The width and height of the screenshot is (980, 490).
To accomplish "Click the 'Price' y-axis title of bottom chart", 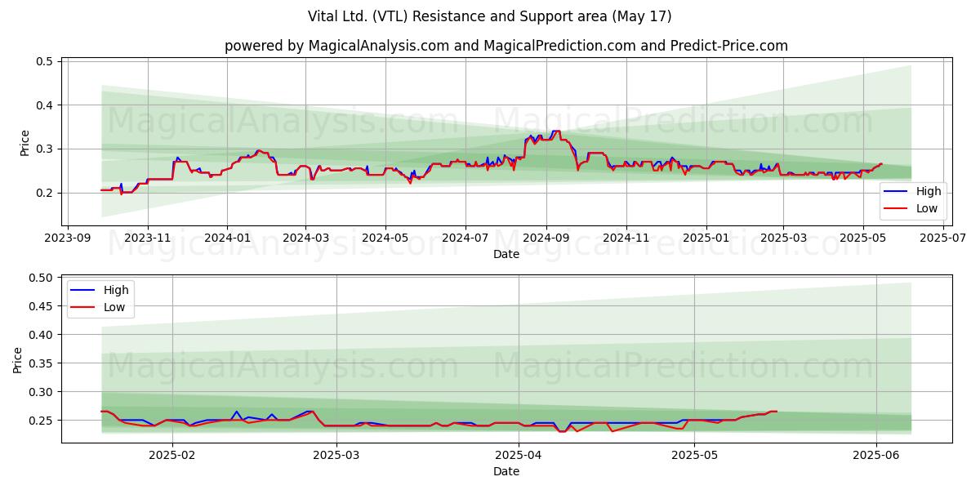I will click(18, 359).
